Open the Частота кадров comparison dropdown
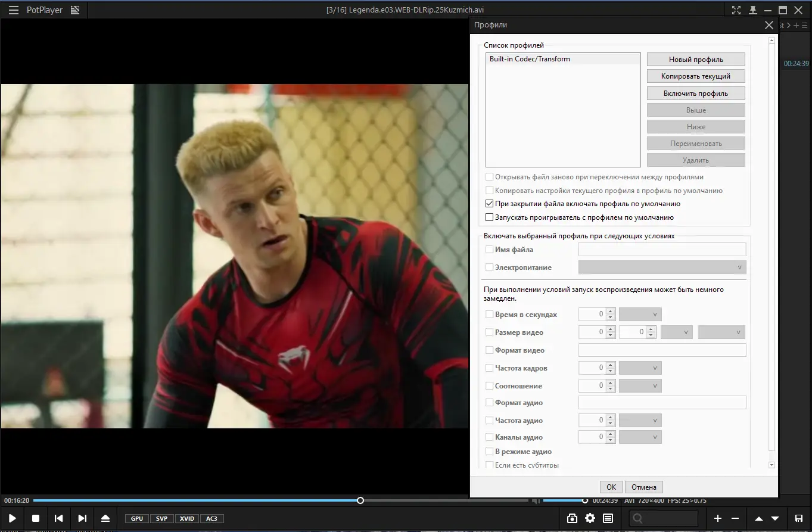This screenshot has width=812, height=532. 640,368
